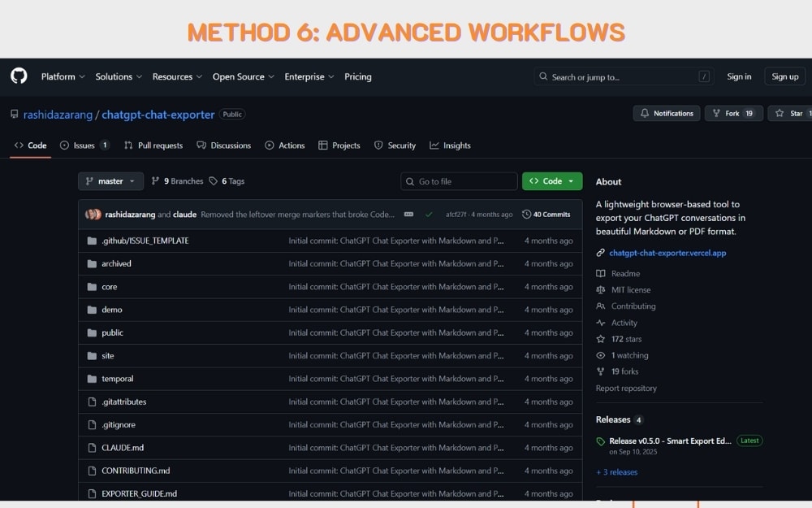Open the site folder

(108, 356)
